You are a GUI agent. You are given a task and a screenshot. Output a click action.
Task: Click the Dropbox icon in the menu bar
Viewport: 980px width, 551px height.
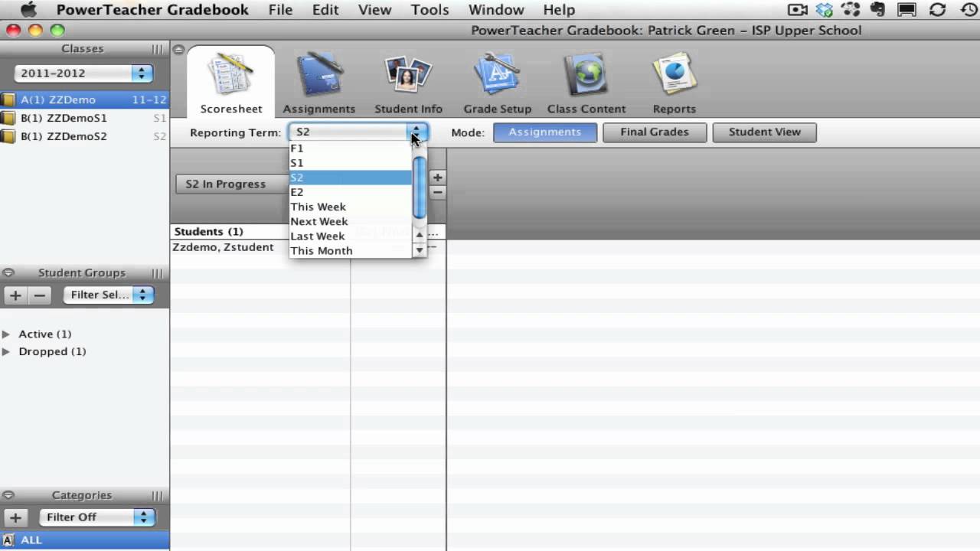pos(824,10)
